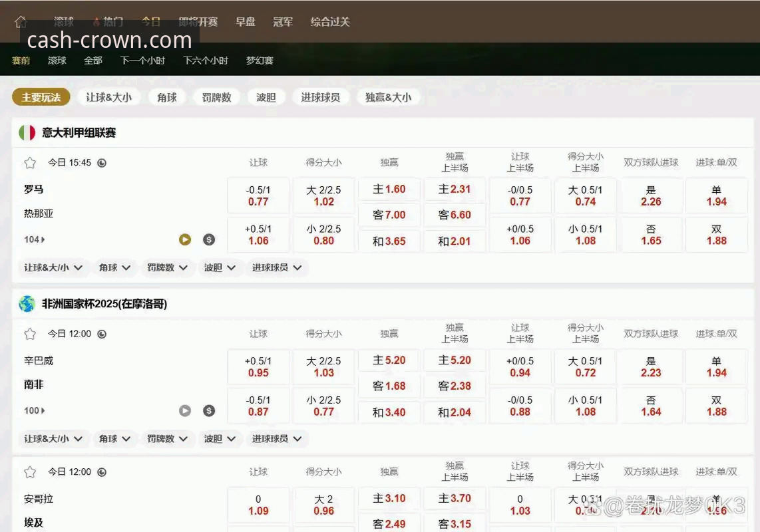The height and width of the screenshot is (532, 760).
Task: Open the 波胆 dropdown below the 辛巴威 match
Action: (x=220, y=438)
